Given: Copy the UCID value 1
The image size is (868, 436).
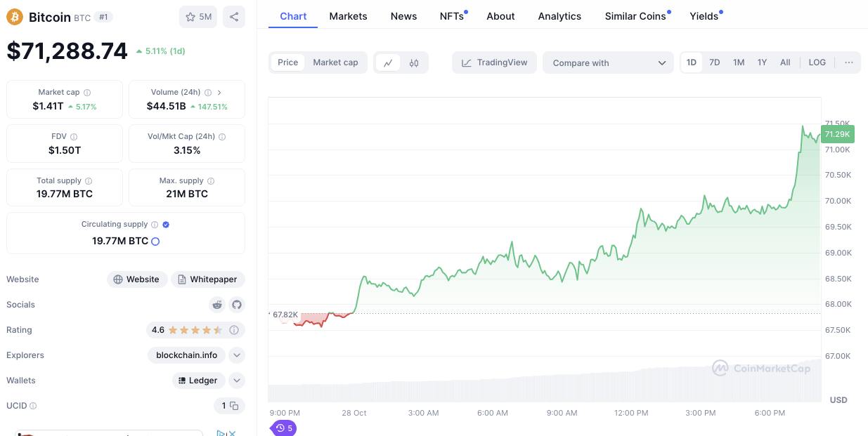Looking at the screenshot, I should 234,406.
